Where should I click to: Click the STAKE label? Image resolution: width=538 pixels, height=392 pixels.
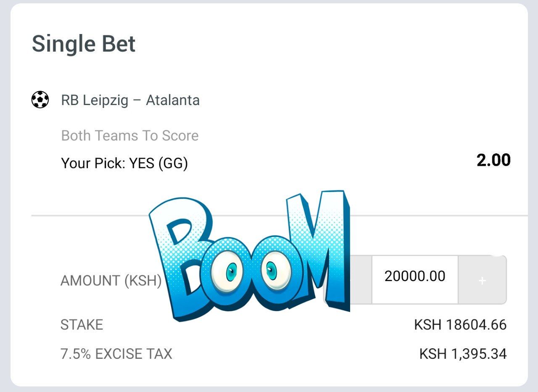[82, 325]
